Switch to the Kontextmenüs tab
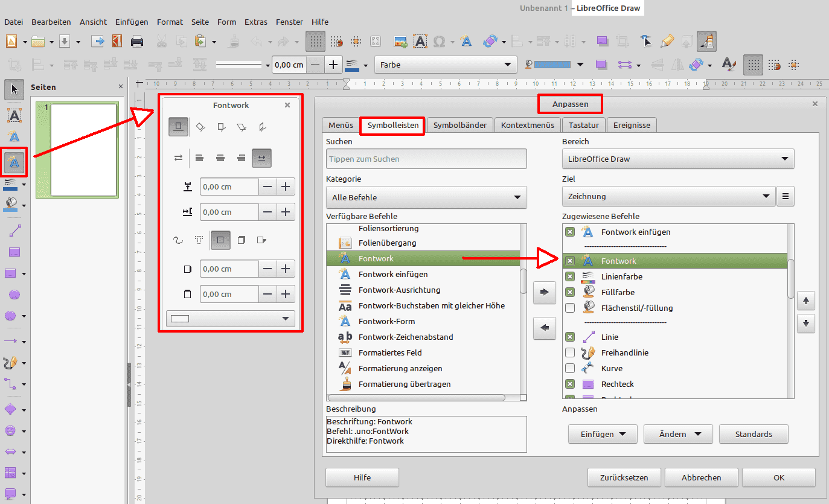This screenshot has height=504, width=829. (527, 125)
